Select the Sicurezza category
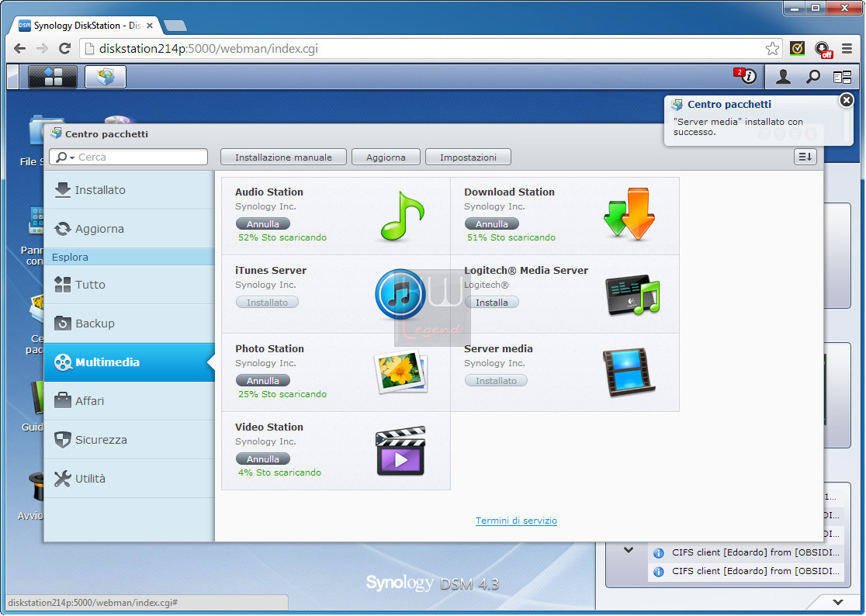This screenshot has width=866, height=616. point(130,440)
